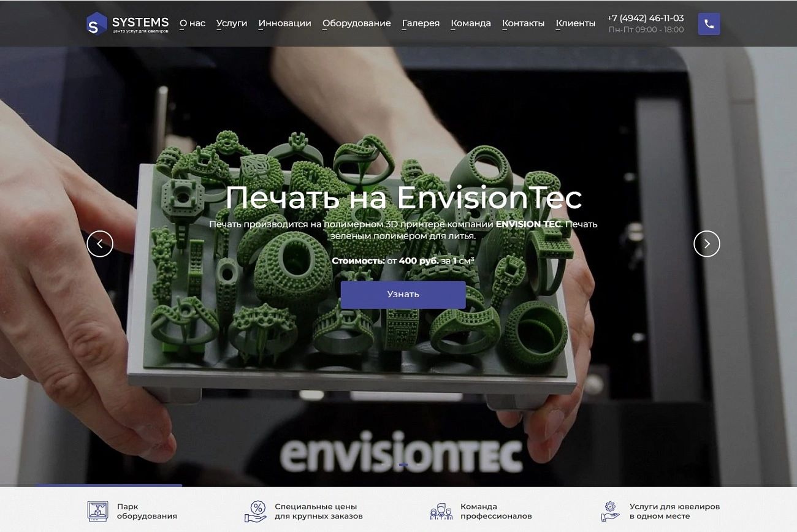
Task: Click the Systems hexagon logo icon
Action: 96,24
